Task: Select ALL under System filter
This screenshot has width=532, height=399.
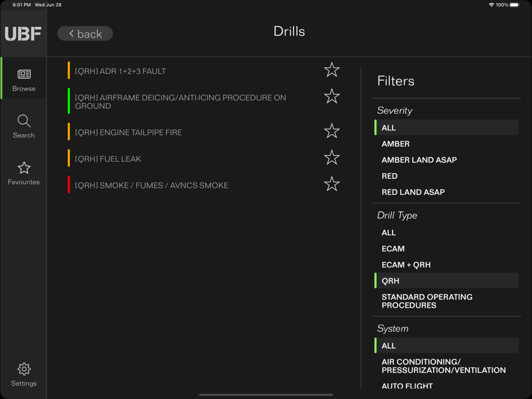Action: [446, 346]
